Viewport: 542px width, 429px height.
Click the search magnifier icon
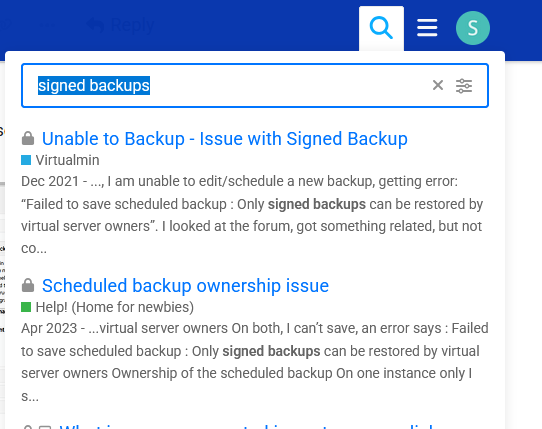coord(381,28)
